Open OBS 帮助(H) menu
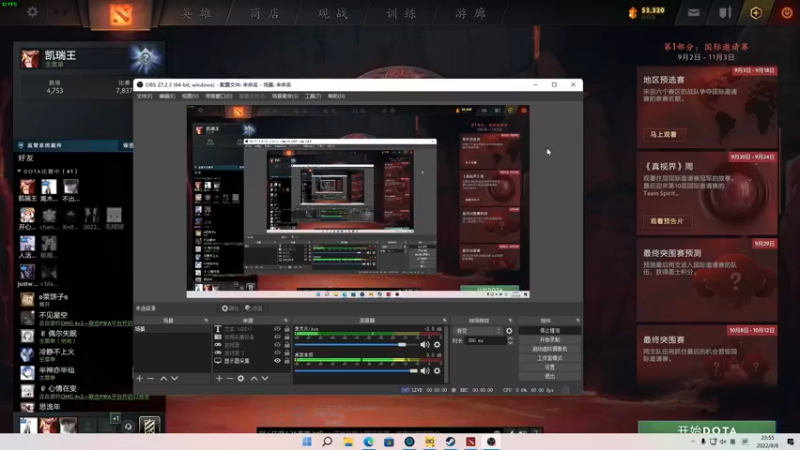Screen dimensions: 800x450 (336, 96)
